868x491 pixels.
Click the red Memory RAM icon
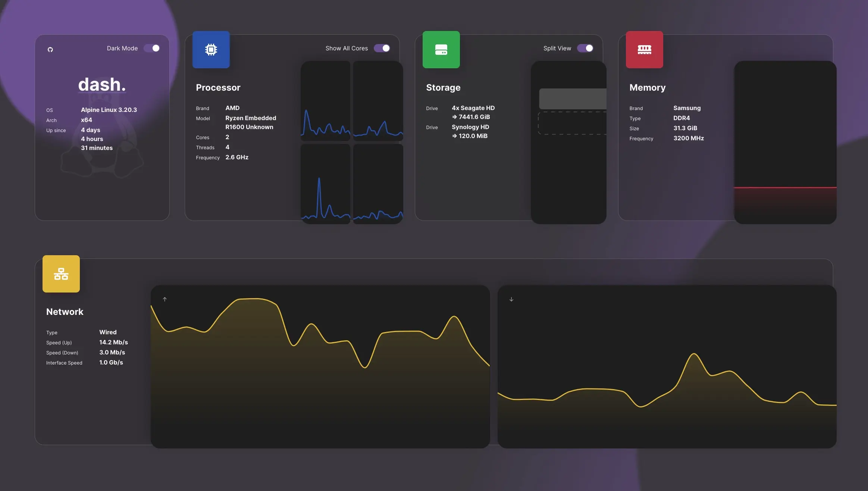[x=644, y=50]
